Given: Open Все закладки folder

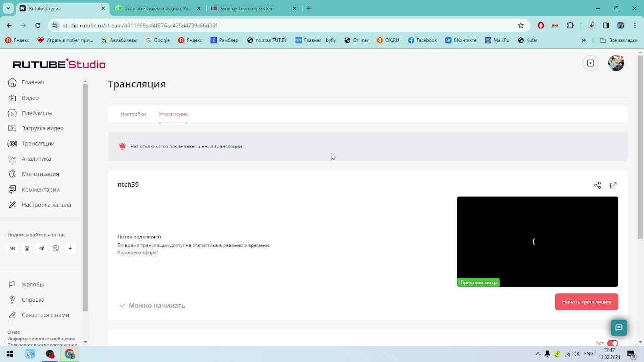Looking at the screenshot, I should [x=619, y=40].
